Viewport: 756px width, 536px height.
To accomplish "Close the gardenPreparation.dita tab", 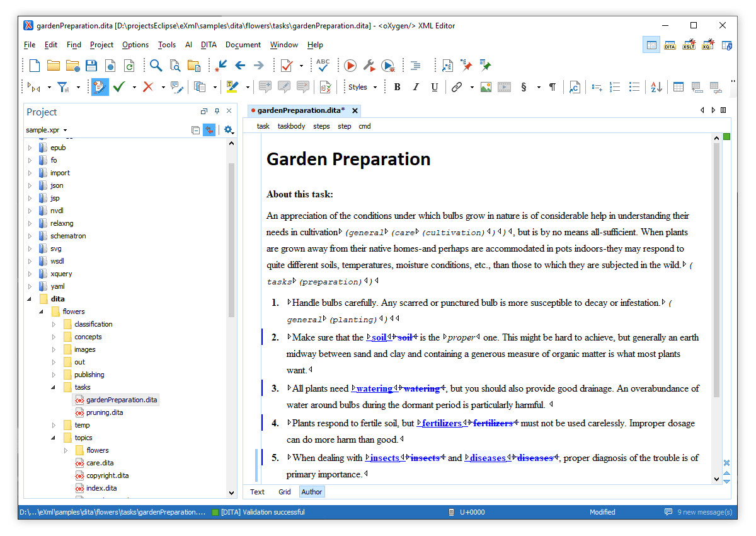I will point(355,111).
